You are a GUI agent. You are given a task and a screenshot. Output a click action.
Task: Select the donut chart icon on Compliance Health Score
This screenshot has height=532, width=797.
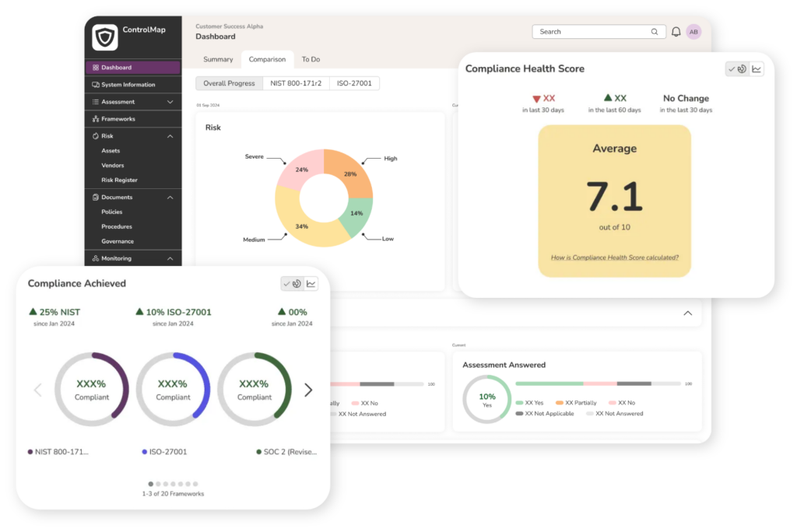(742, 68)
